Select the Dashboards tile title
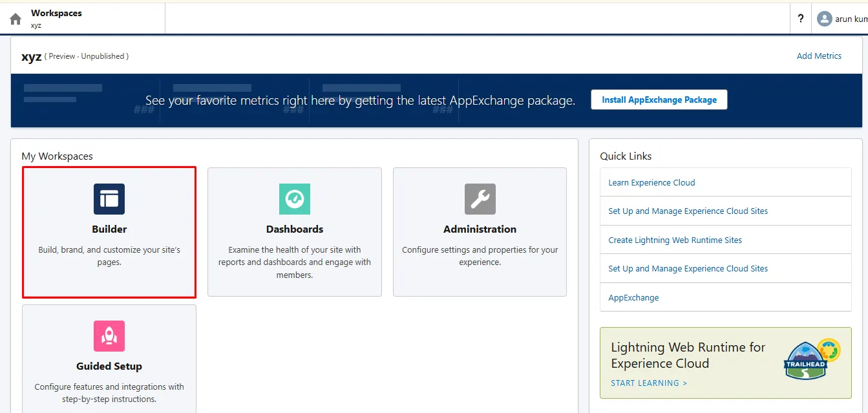Image resolution: width=868 pixels, height=413 pixels. click(x=295, y=229)
